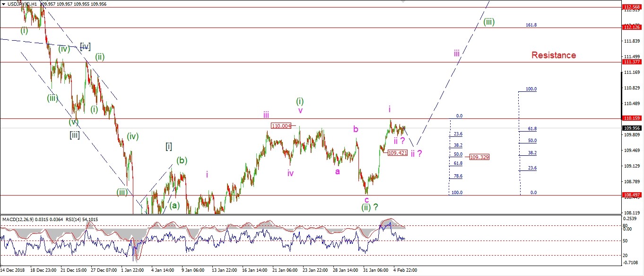Click the 14 Dec 2018 date label
The width and height of the screenshot is (644, 276).
(x=13, y=270)
